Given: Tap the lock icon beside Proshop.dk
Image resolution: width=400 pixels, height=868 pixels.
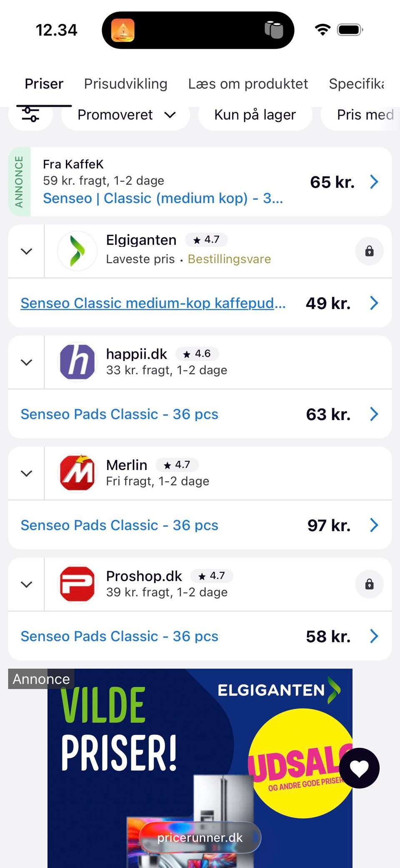Looking at the screenshot, I should pyautogui.click(x=369, y=584).
